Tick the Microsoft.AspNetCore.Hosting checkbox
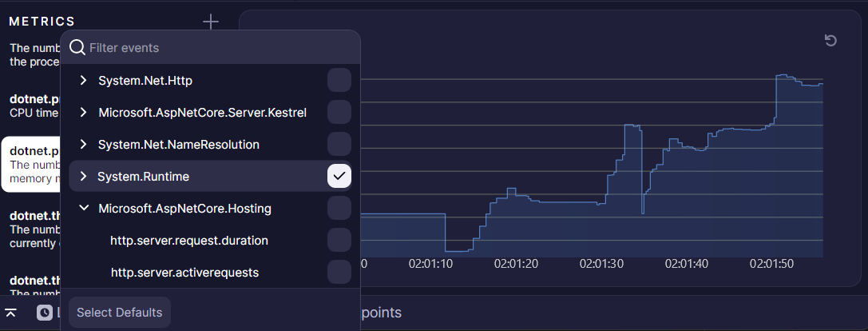Image resolution: width=868 pixels, height=331 pixels. coord(339,209)
